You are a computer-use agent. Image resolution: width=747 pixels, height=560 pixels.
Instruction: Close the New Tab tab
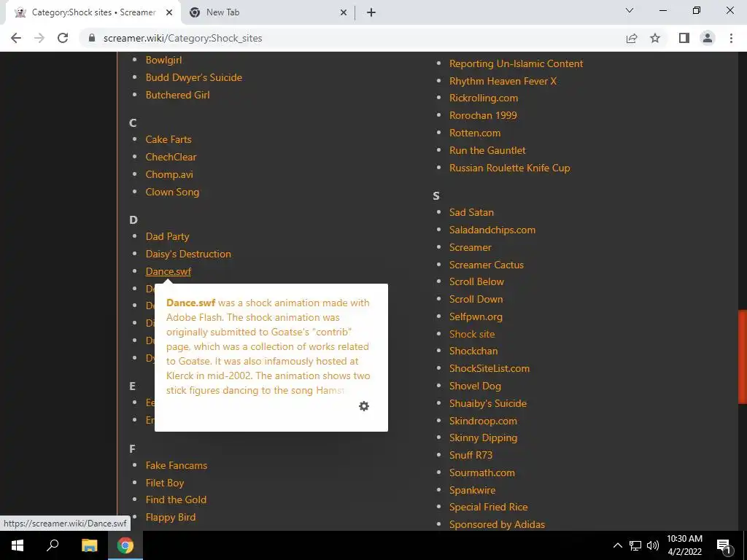point(343,12)
